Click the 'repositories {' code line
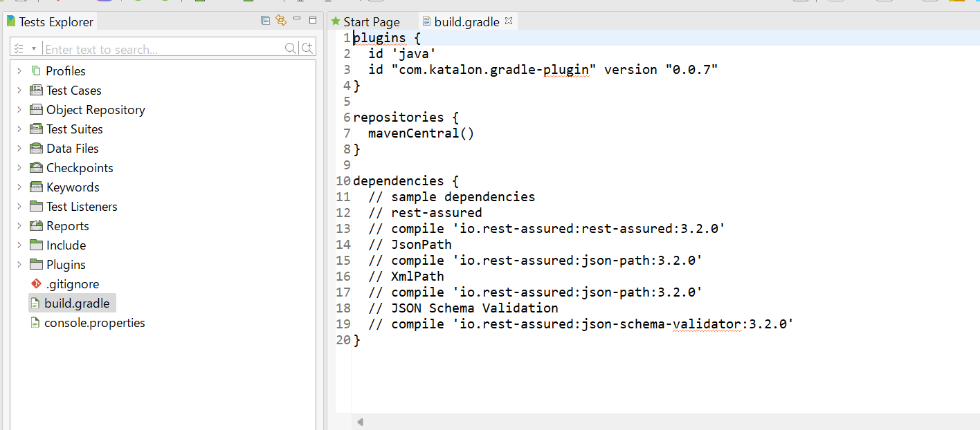Viewport: 980px width, 430px height. click(406, 117)
